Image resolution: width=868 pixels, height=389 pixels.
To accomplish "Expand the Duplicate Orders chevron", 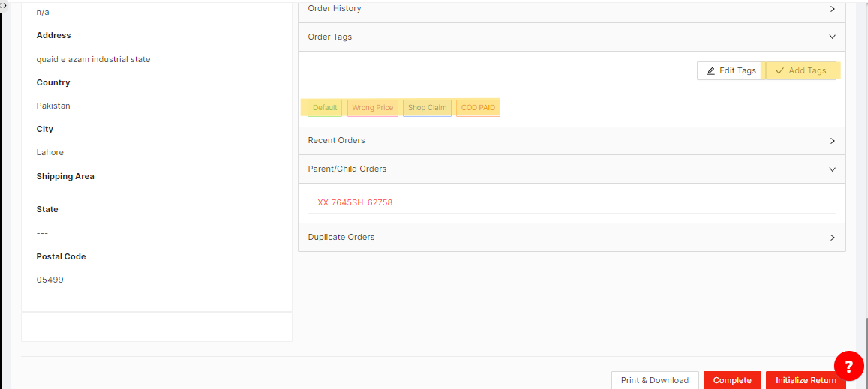I will [832, 238].
